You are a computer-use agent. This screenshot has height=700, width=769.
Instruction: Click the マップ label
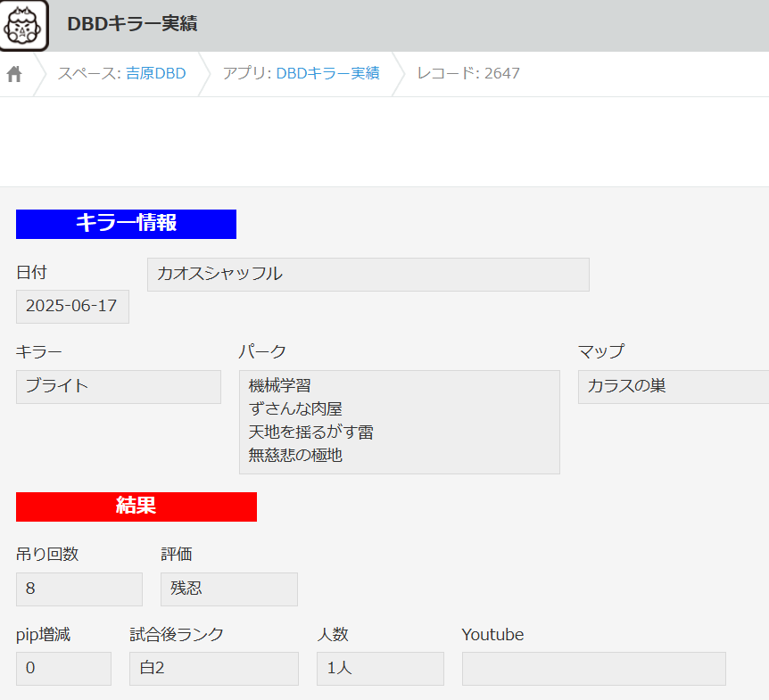[601, 351]
